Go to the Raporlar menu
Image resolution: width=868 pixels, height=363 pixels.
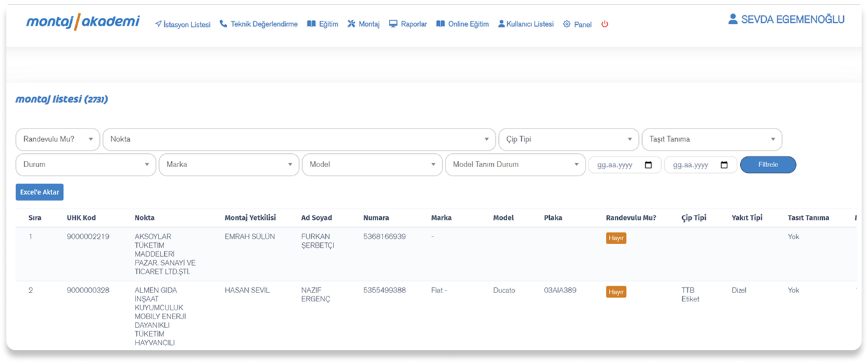click(408, 24)
